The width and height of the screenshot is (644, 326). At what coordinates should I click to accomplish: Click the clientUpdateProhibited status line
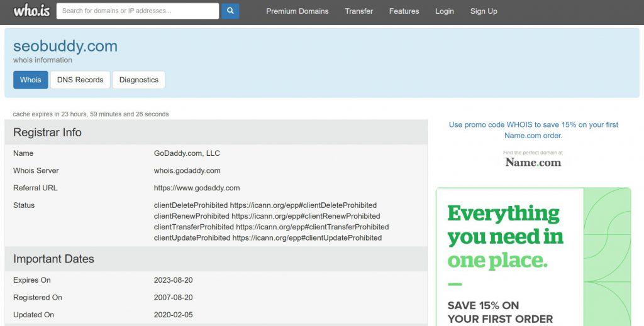[268, 238]
